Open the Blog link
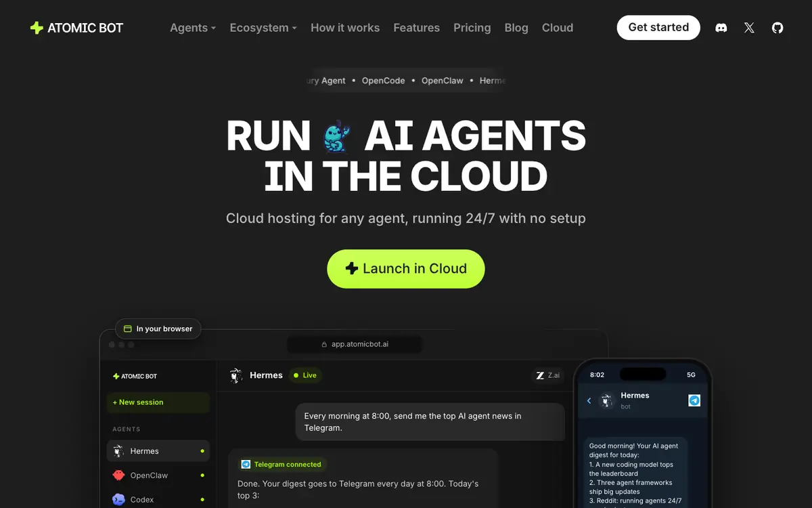 click(516, 28)
